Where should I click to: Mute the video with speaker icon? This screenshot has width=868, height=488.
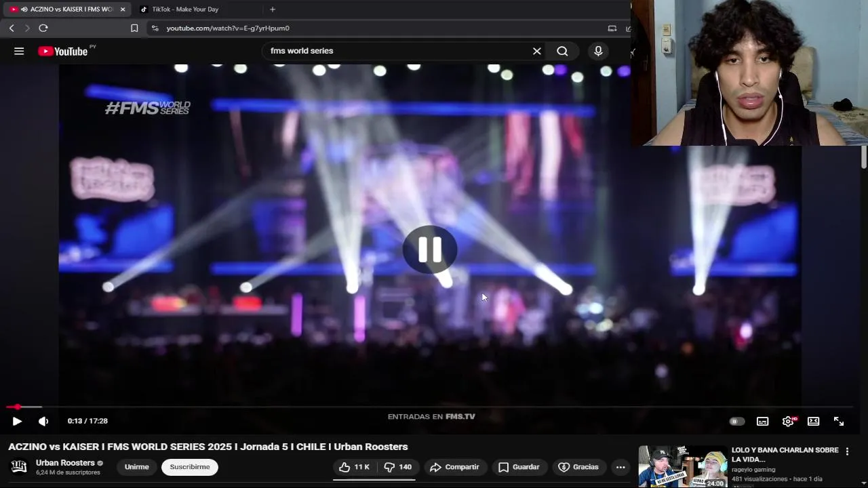pos(43,421)
